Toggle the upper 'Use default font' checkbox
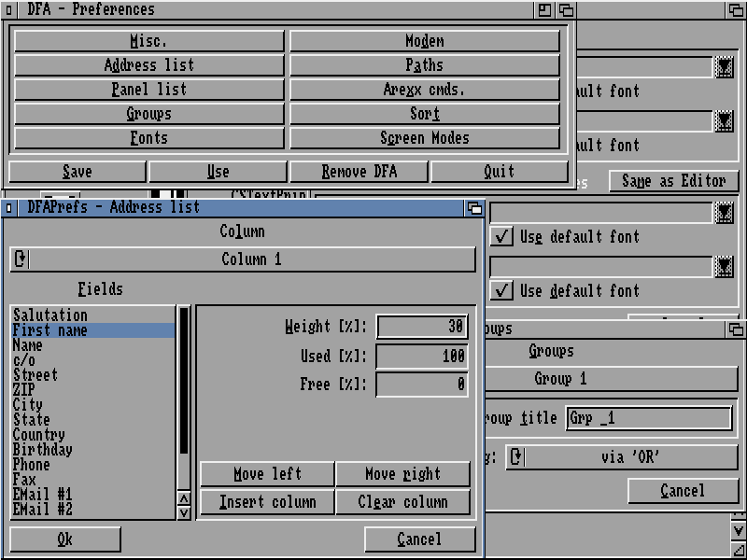 [x=502, y=237]
